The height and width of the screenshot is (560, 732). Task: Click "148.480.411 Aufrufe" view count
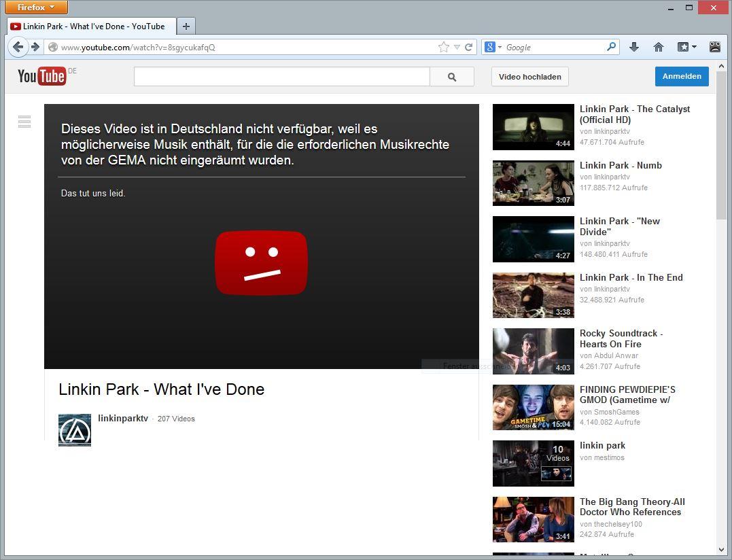point(614,254)
